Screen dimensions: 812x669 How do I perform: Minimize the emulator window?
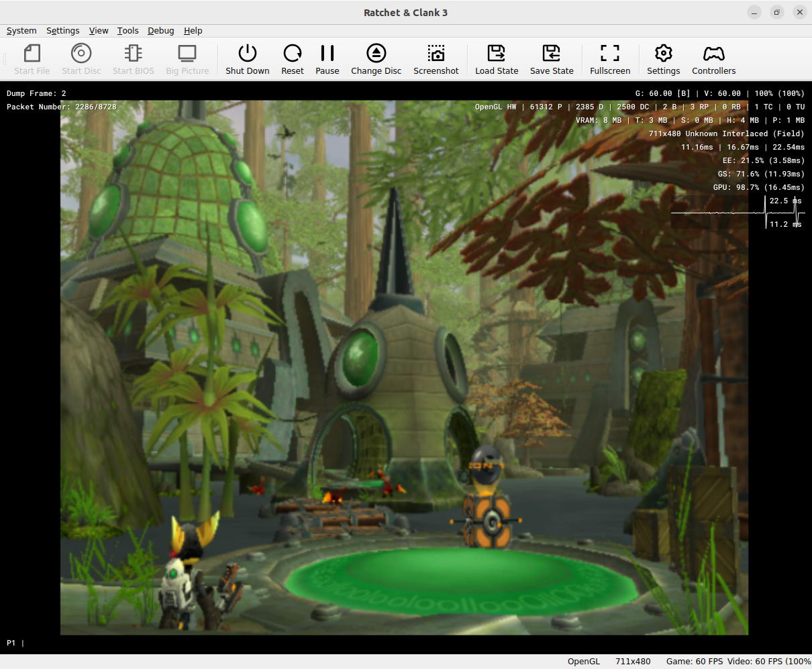[x=754, y=12]
